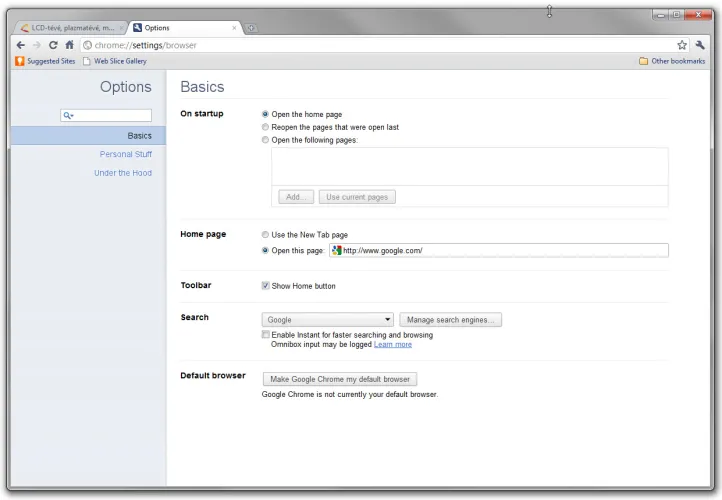Click the Google favicon in home page field
The image size is (722, 500).
337,250
